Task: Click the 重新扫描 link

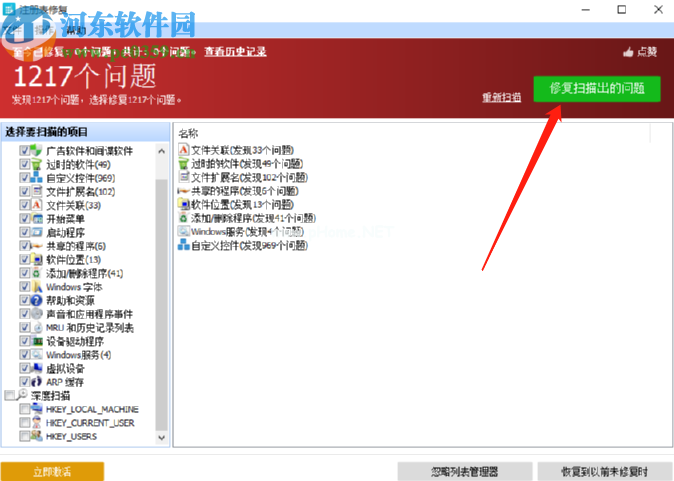Action: pos(501,97)
